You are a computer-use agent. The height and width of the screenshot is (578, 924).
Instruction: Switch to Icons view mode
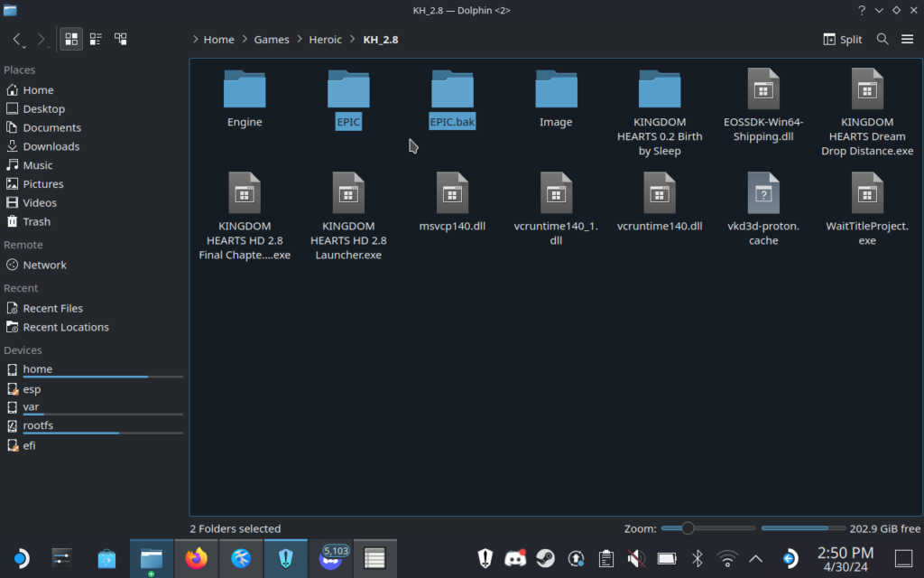pyautogui.click(x=71, y=40)
